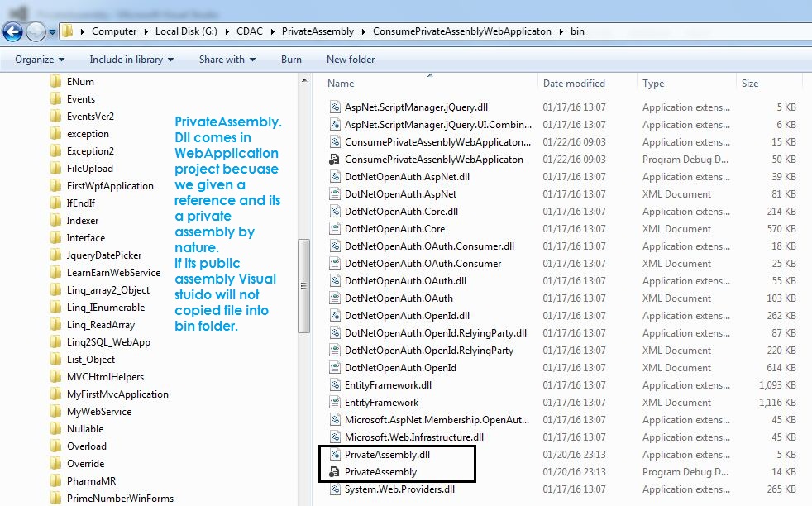Open the Organize menu
This screenshot has height=506, width=812.
click(x=40, y=60)
